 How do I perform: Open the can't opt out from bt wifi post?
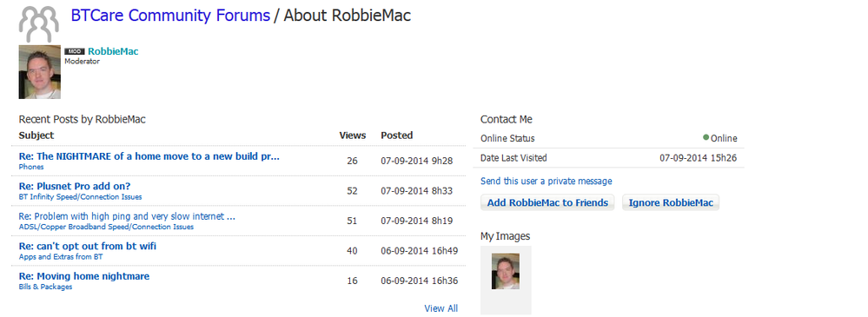coord(88,246)
